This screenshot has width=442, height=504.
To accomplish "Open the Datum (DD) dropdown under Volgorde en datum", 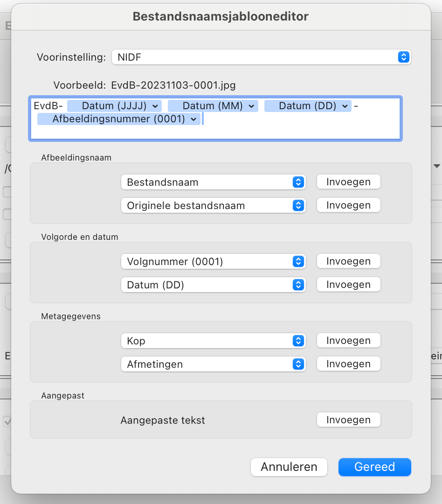I will point(213,285).
